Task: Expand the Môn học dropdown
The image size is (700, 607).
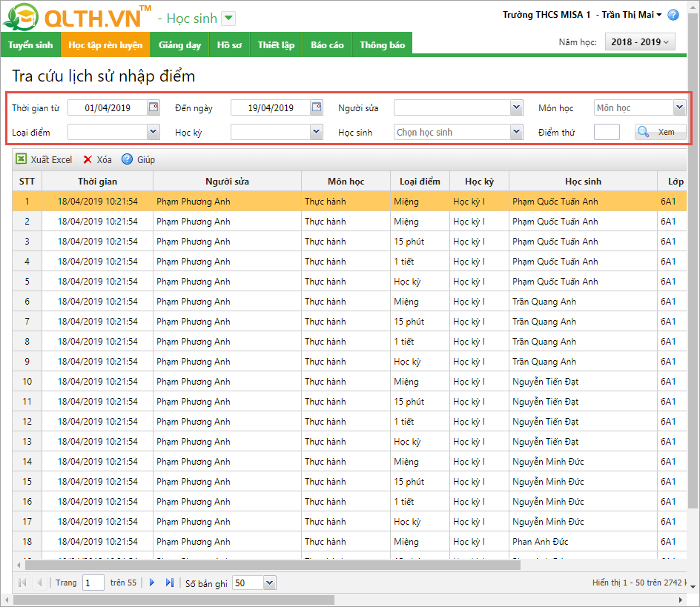Action: click(679, 107)
